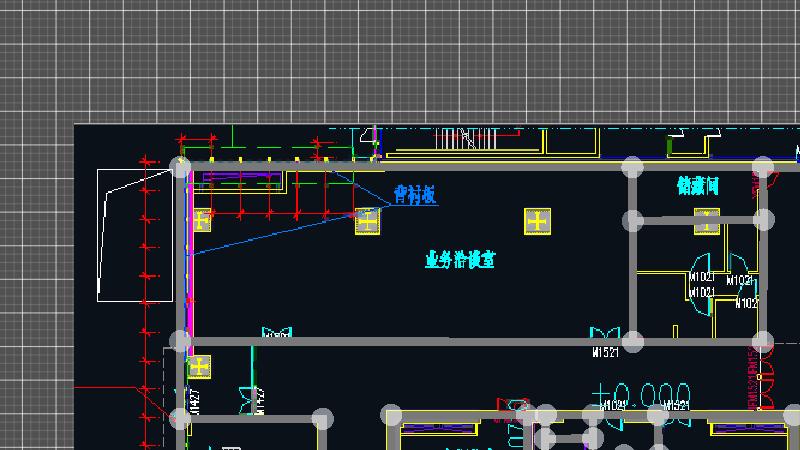Image resolution: width=800 pixels, height=450 pixels.
Task: Select the double door symbol in 储藏间 area
Action: tap(703, 283)
